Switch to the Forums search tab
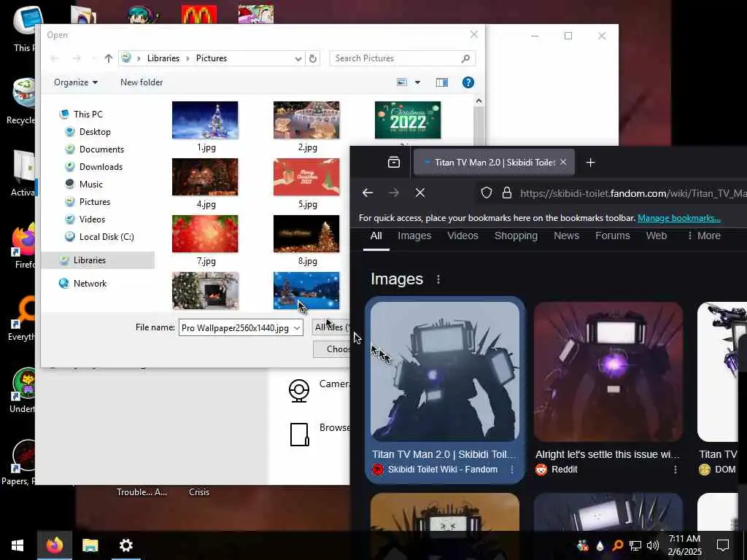 pyautogui.click(x=612, y=236)
